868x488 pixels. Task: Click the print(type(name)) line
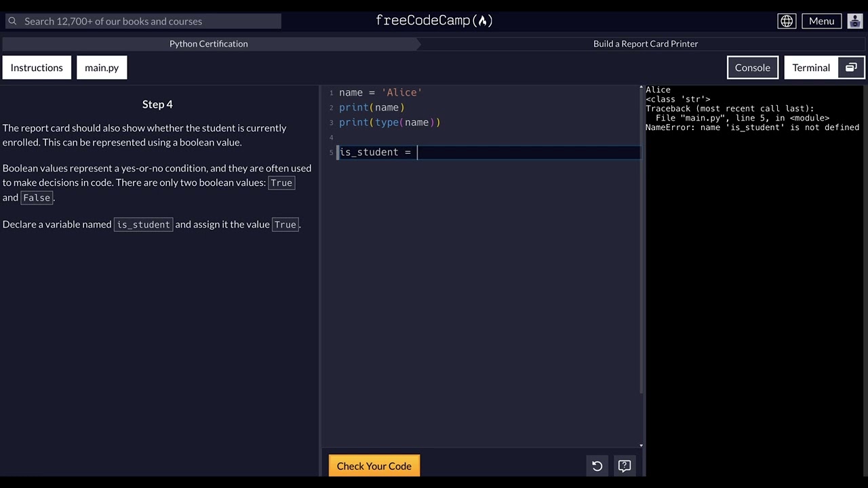point(390,122)
